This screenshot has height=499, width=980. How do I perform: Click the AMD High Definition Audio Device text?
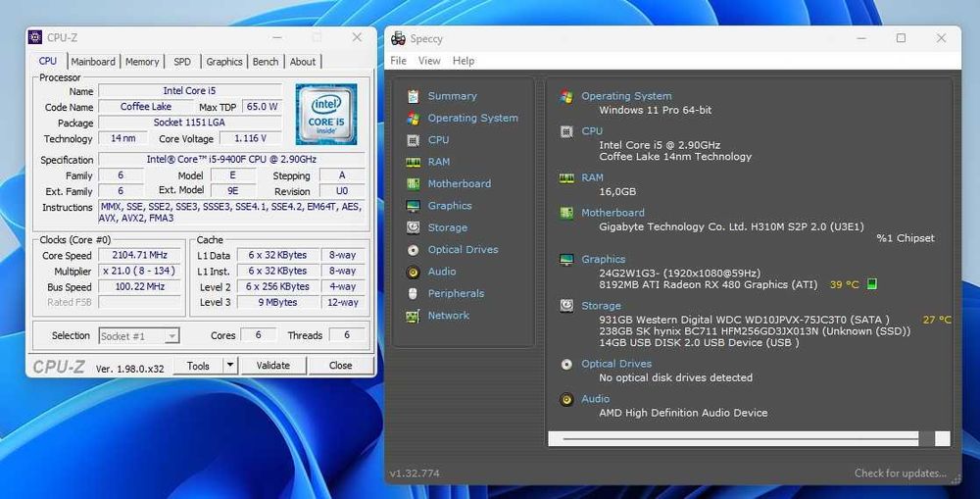[683, 413]
